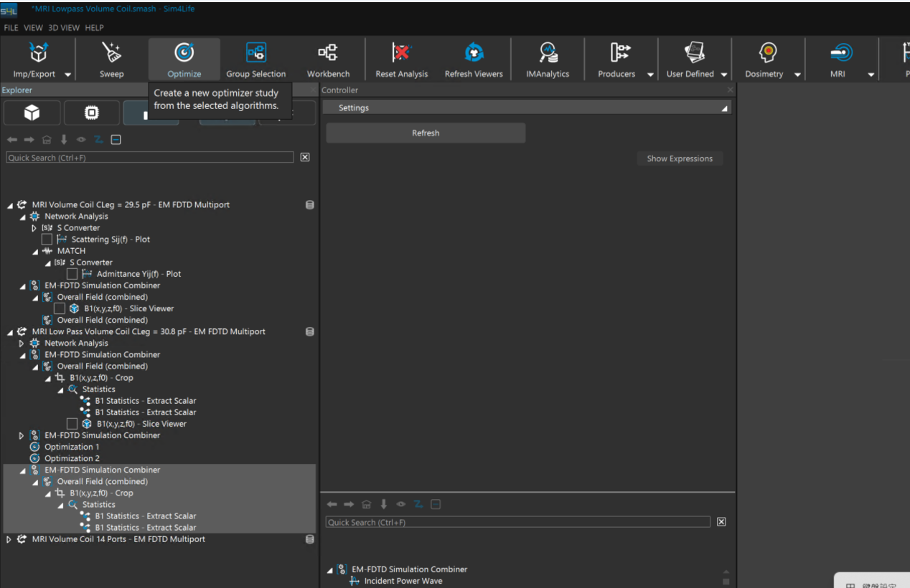Viewport: 910px width, 588px height.
Task: Click the Reset Analysis icon
Action: click(401, 53)
